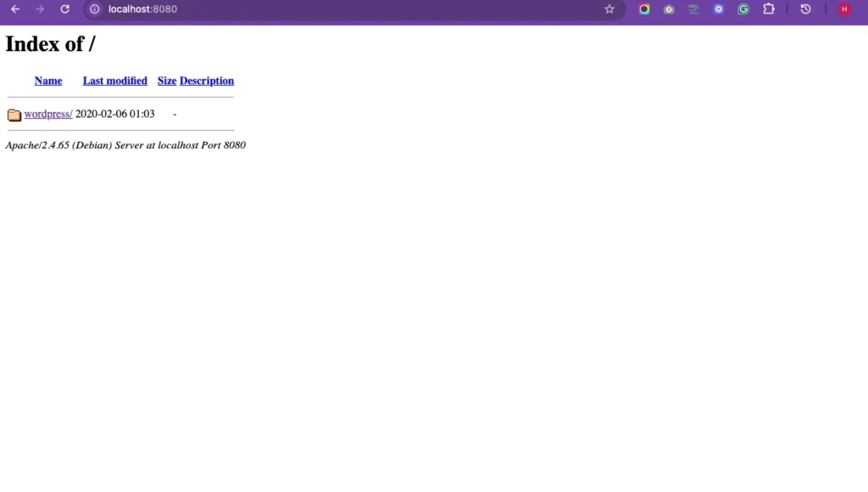
Task: Sort listing by Name column
Action: (x=48, y=81)
